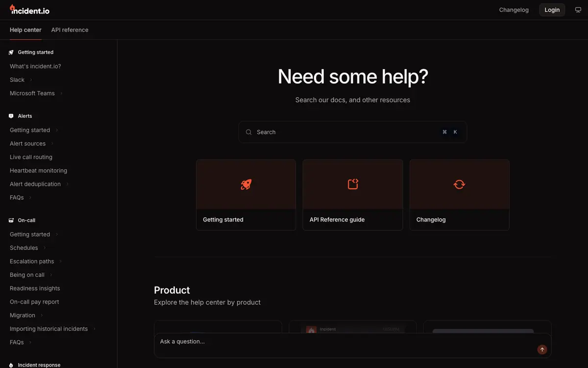Expand Importing historical incidents chevron
Screen dimensions: 588x368
coord(95,329)
